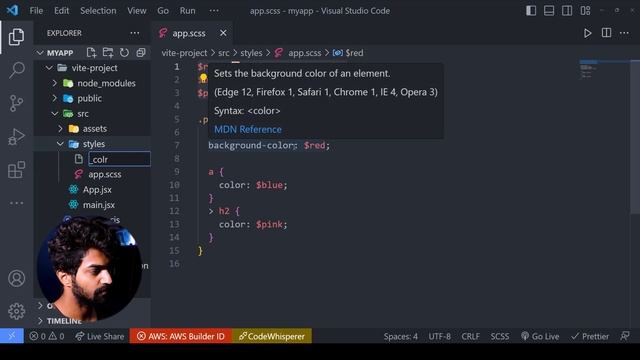Show hidden menu items ellipsis
The width and height of the screenshot is (640, 360).
tap(214, 11)
